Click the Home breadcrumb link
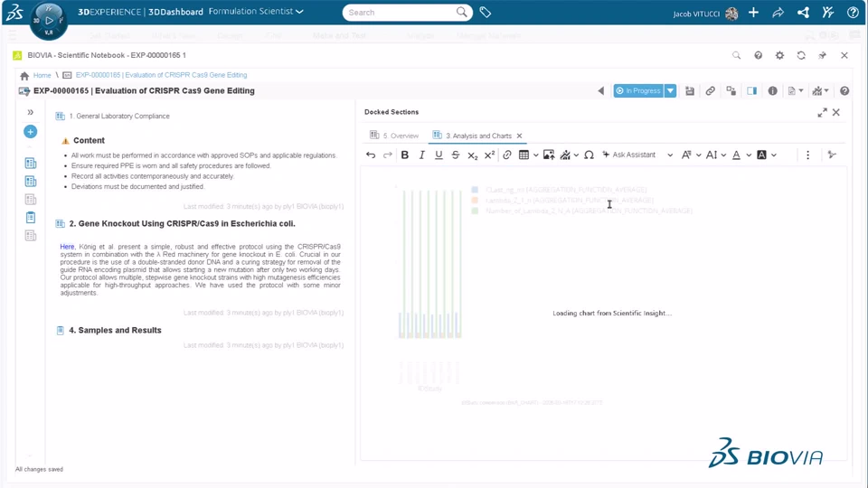 pyautogui.click(x=42, y=75)
